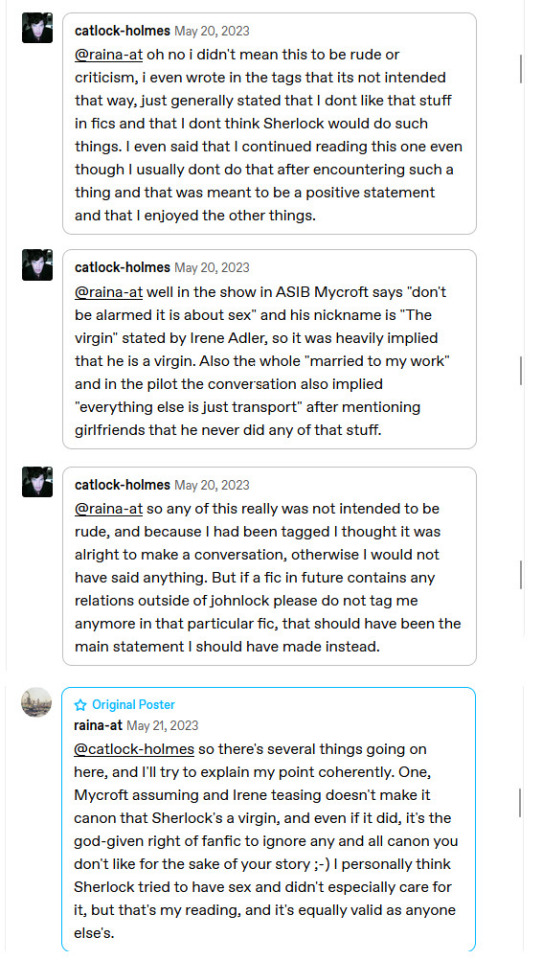
Task: Click the May 21, 2023 timestamp
Action: [162, 726]
